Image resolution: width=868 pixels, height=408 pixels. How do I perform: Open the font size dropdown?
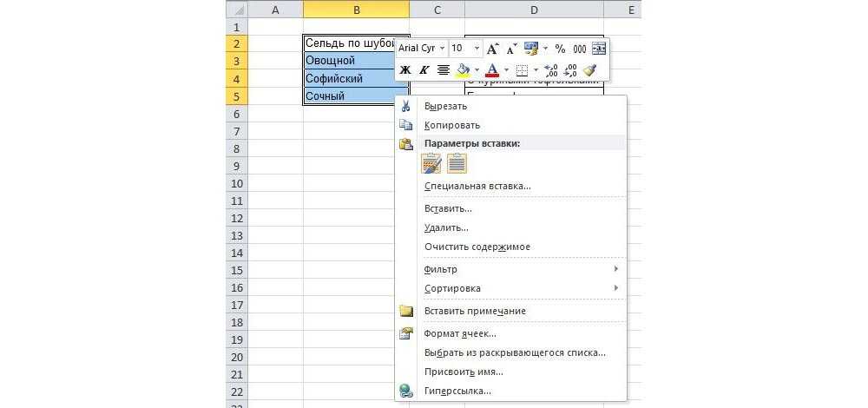(x=477, y=49)
